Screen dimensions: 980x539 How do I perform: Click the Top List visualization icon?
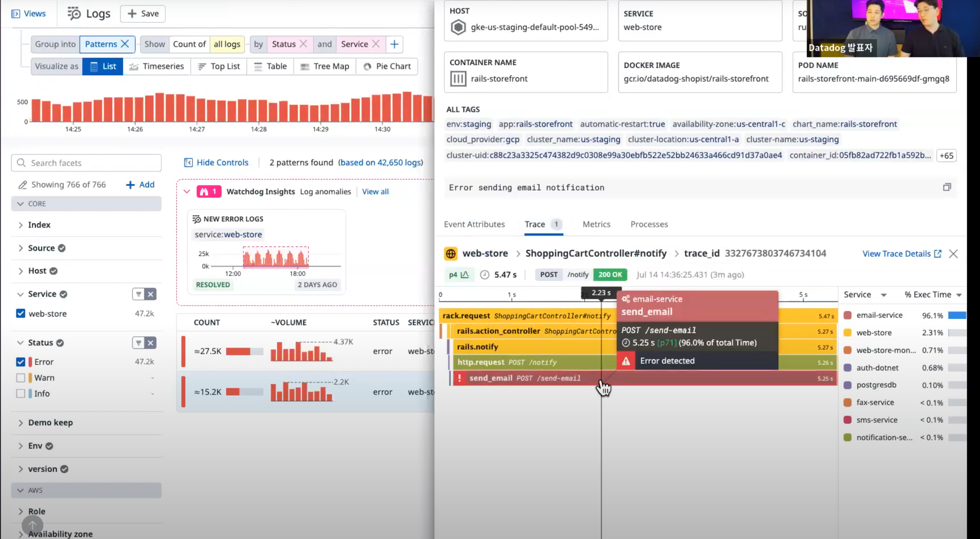pos(202,67)
